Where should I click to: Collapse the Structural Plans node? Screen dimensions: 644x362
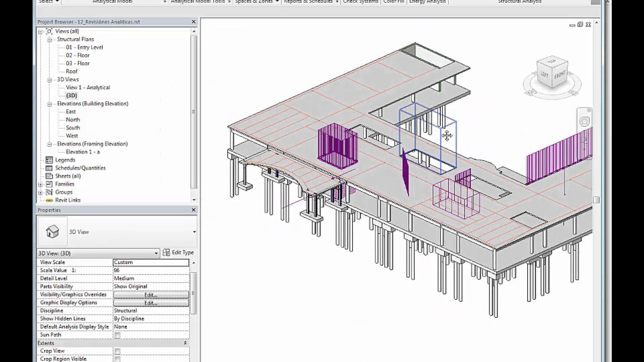coord(49,39)
